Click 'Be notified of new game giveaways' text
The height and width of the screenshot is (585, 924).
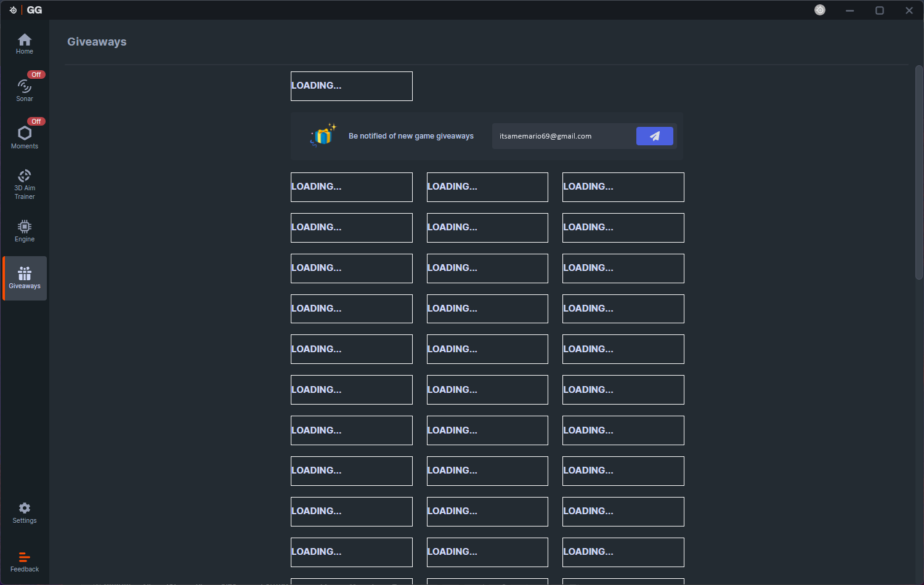(411, 135)
